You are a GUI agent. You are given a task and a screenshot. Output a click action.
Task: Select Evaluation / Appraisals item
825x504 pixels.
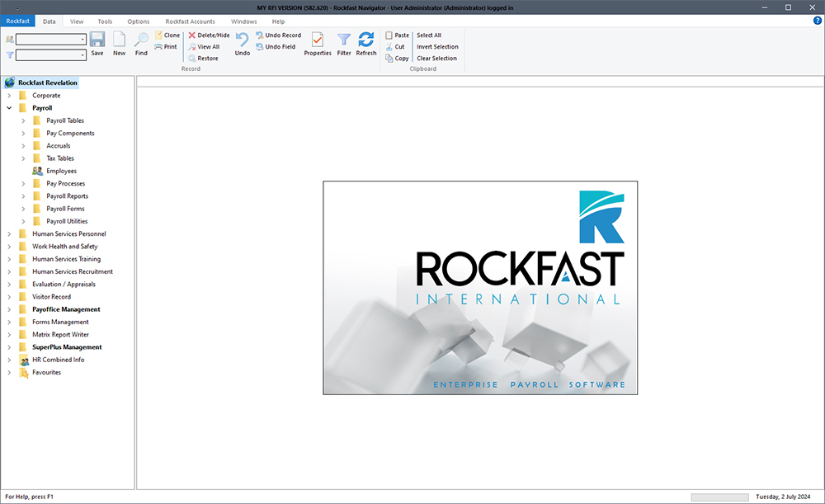click(64, 284)
